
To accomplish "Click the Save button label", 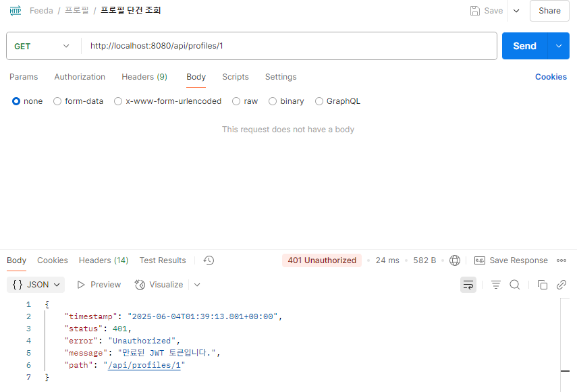I will pyautogui.click(x=493, y=11).
